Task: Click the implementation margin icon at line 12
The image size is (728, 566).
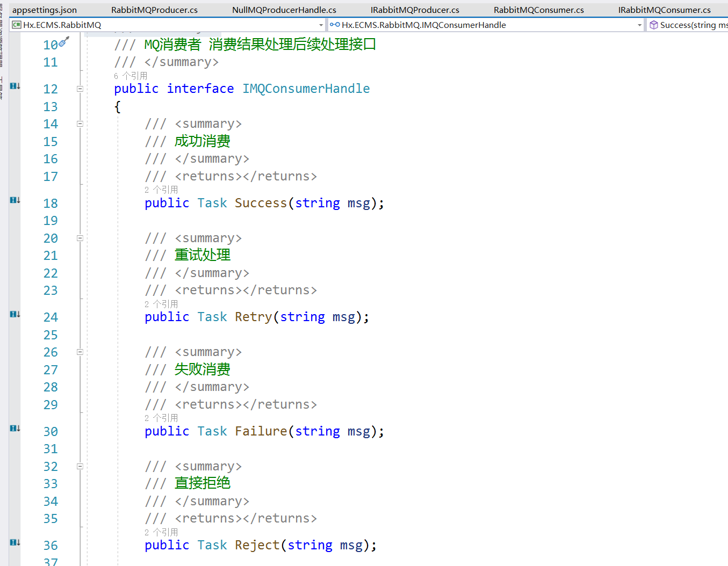Action: pyautogui.click(x=15, y=86)
